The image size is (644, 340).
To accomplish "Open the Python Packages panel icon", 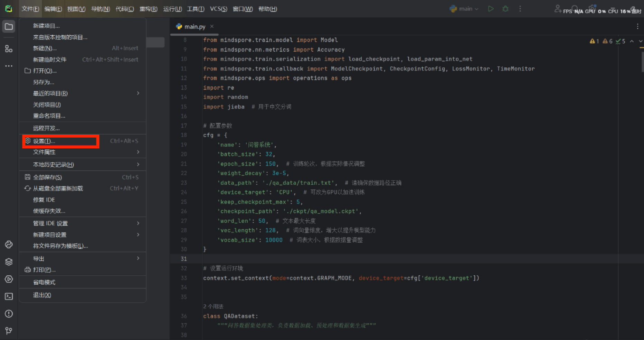I will (9, 262).
